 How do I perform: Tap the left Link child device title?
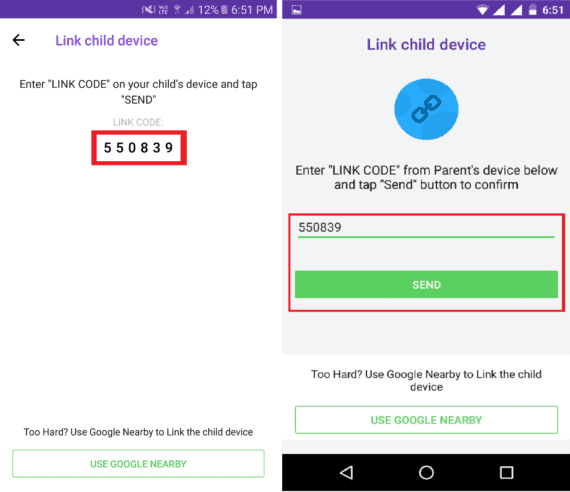tap(107, 41)
